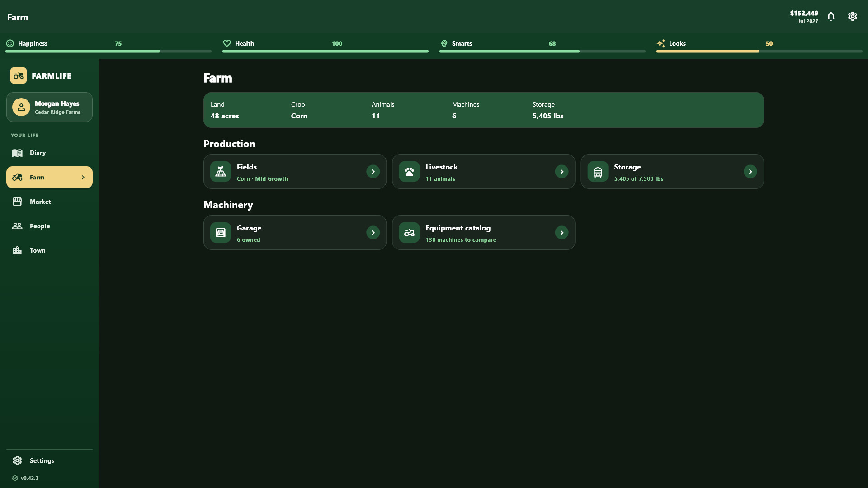This screenshot has height=488, width=868.
Task: Expand the Equipment catalog chevron
Action: (561, 233)
